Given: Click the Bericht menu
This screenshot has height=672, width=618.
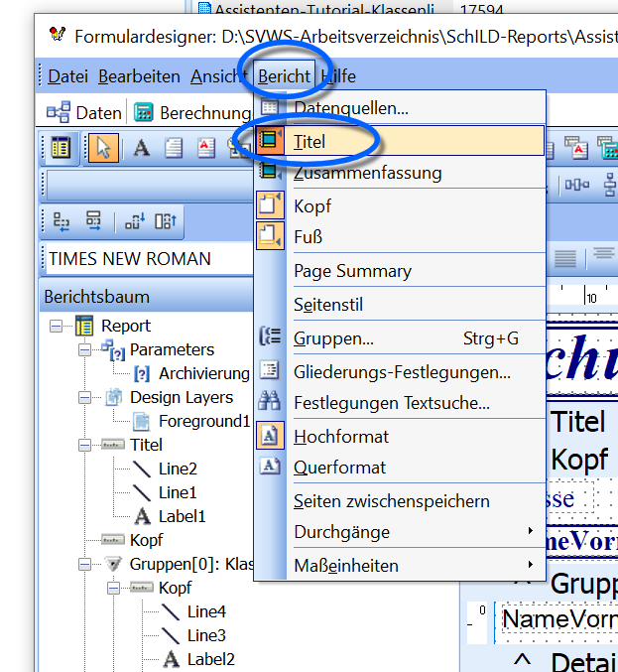Looking at the screenshot, I should pos(284,76).
